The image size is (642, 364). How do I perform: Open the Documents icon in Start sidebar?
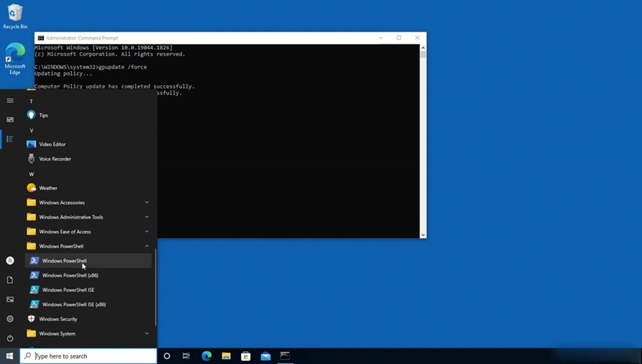(10, 280)
